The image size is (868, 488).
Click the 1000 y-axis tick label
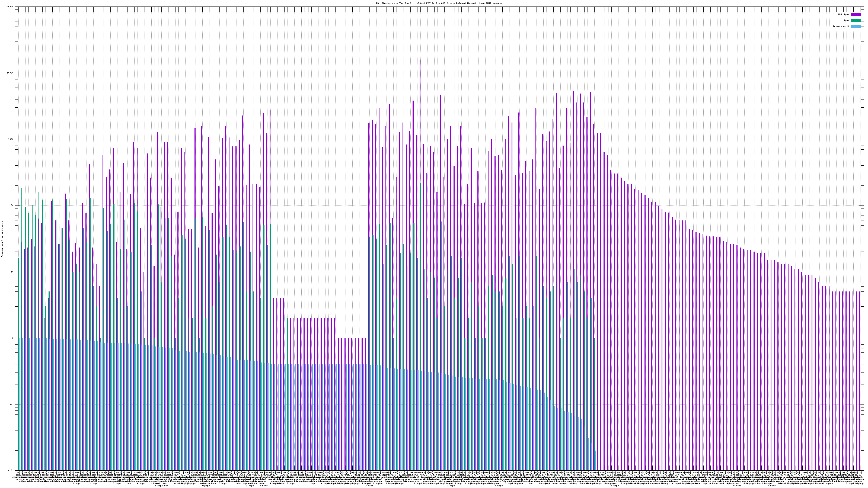11,139
